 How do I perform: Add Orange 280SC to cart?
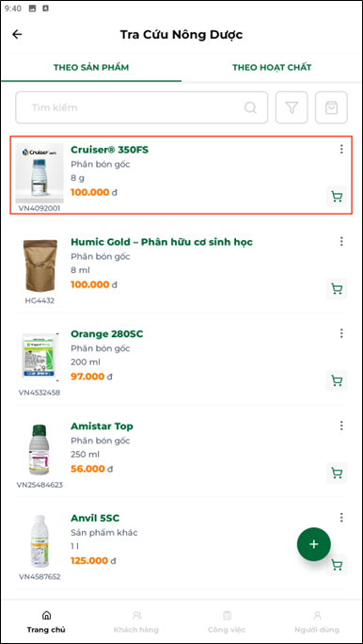click(x=337, y=380)
